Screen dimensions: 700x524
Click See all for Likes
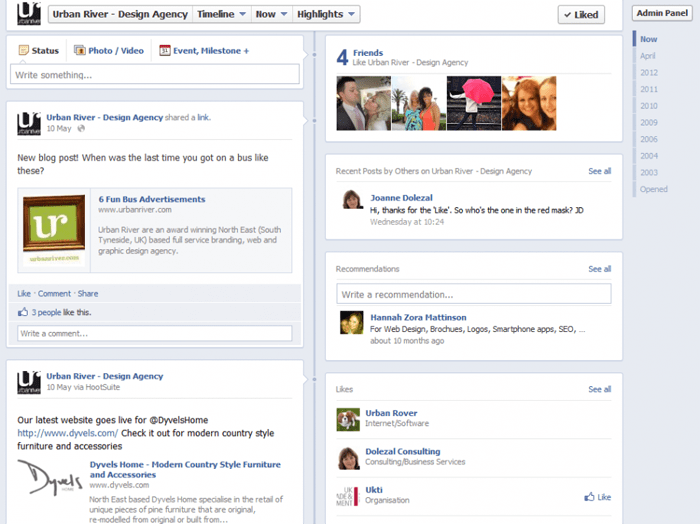pyautogui.click(x=600, y=389)
